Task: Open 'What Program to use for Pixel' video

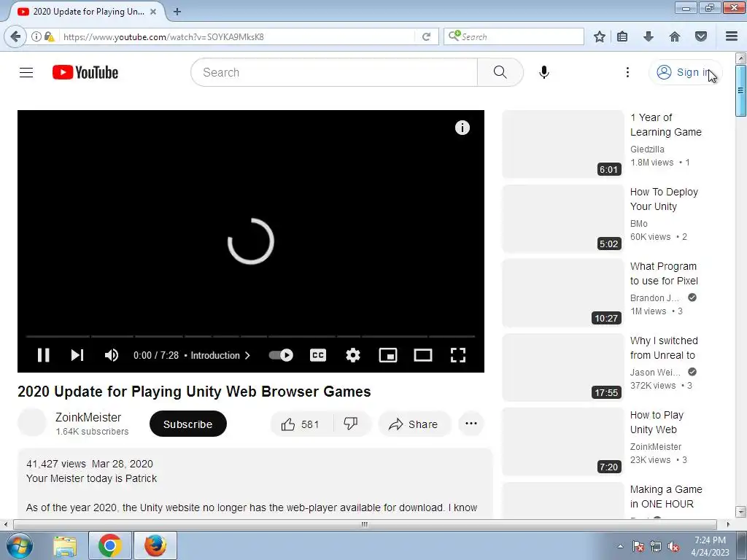Action: click(664, 273)
